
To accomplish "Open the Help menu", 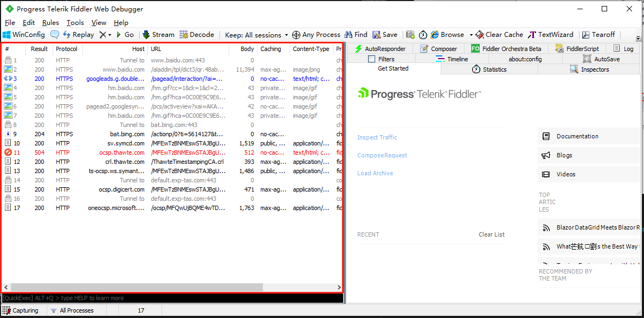I will (x=121, y=23).
